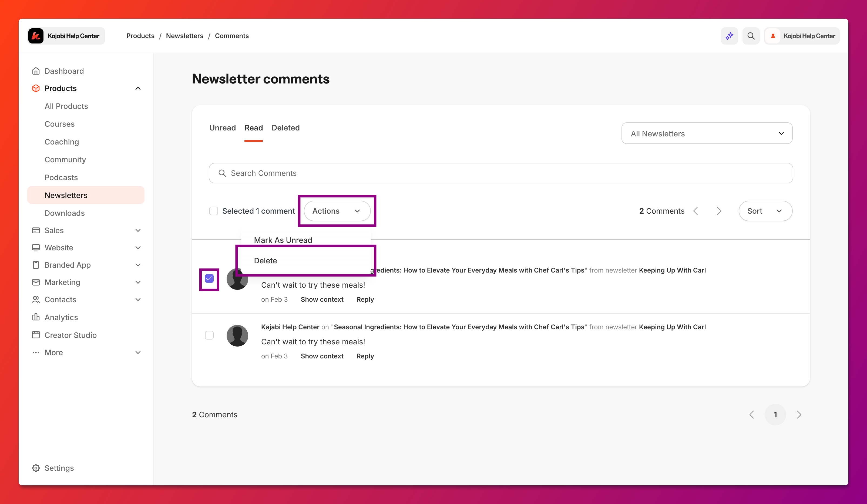
Task: Check the second comment's checkbox
Action: pos(209,335)
